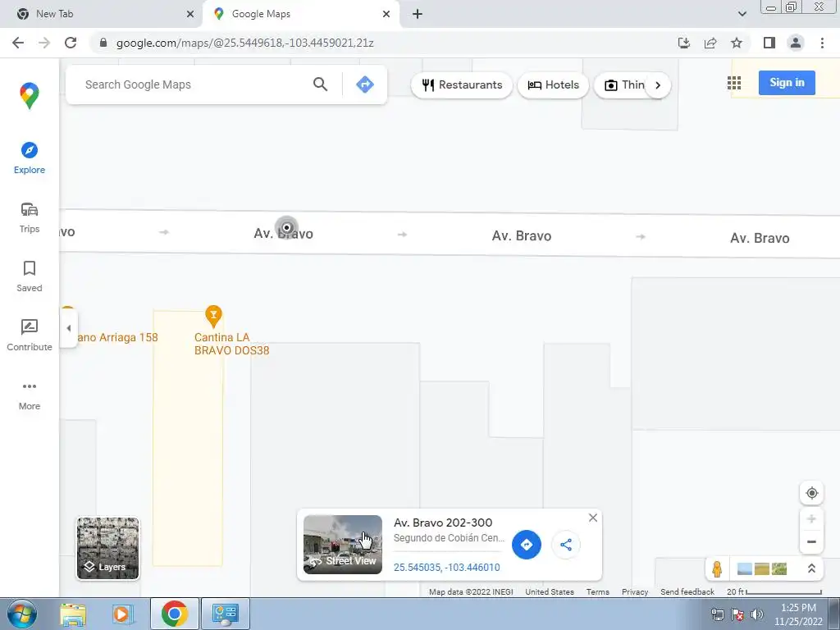
Task: Click the United States region link
Action: coord(549,592)
